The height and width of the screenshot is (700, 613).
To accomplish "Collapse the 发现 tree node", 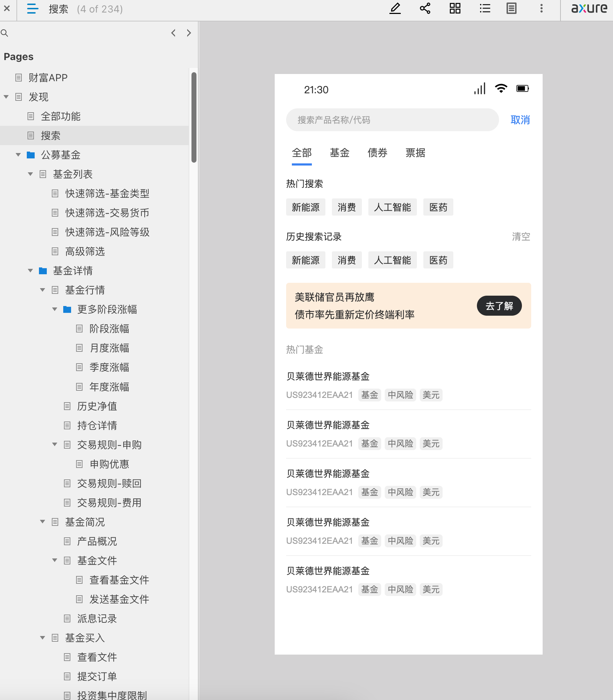I will tap(6, 97).
